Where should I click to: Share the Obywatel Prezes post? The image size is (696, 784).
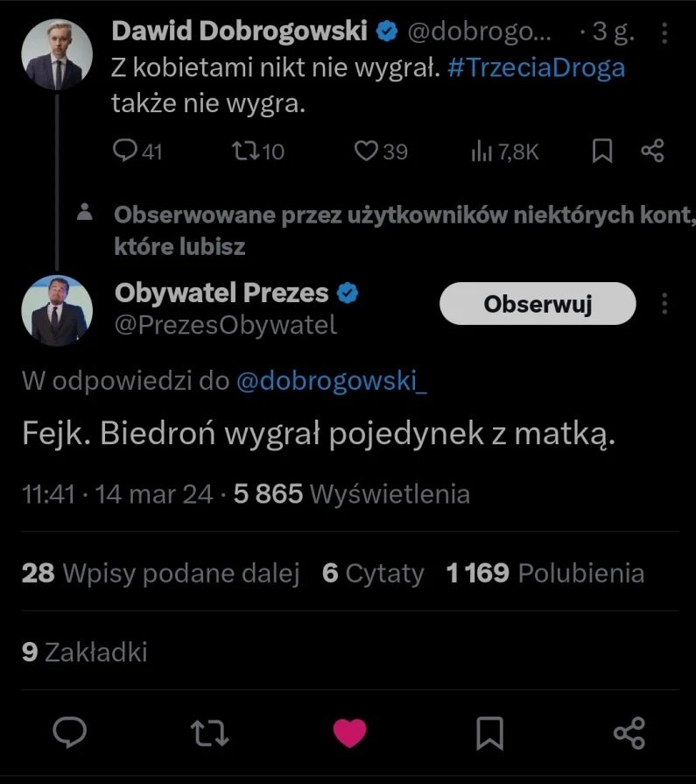coord(629,732)
